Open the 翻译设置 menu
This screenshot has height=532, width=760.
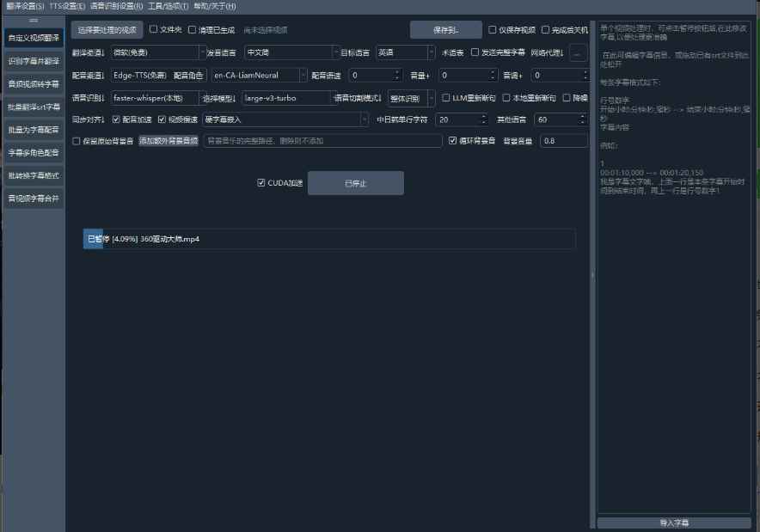coord(25,6)
